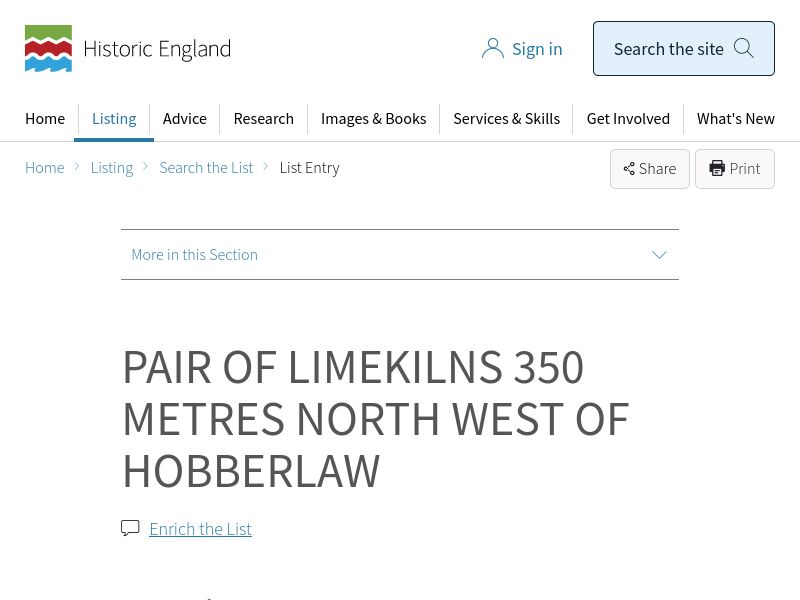
Task: Open Services & Skills menu
Action: (506, 118)
